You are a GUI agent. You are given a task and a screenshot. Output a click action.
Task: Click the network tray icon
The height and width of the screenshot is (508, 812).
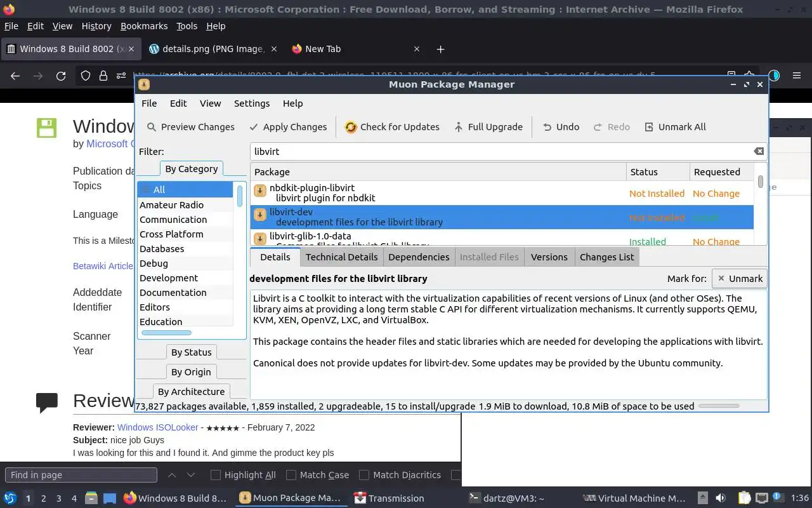[x=762, y=498]
